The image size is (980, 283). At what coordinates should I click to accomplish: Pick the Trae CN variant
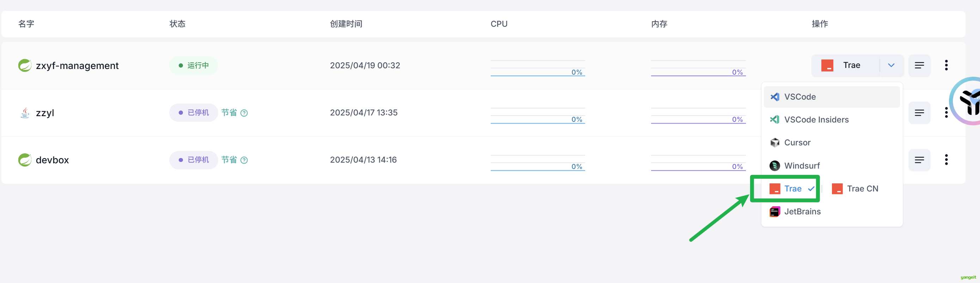[x=855, y=189]
